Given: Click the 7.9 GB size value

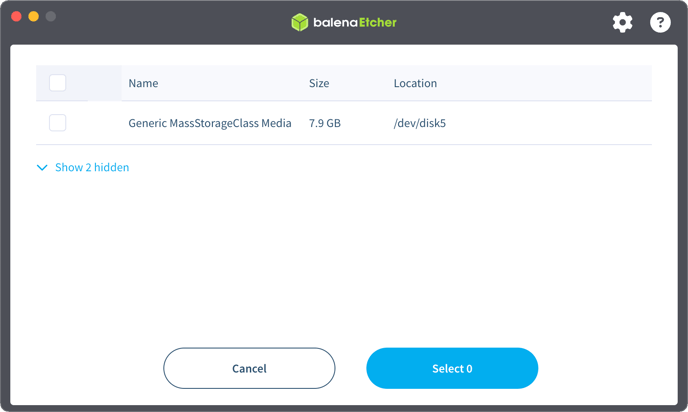Looking at the screenshot, I should point(325,123).
